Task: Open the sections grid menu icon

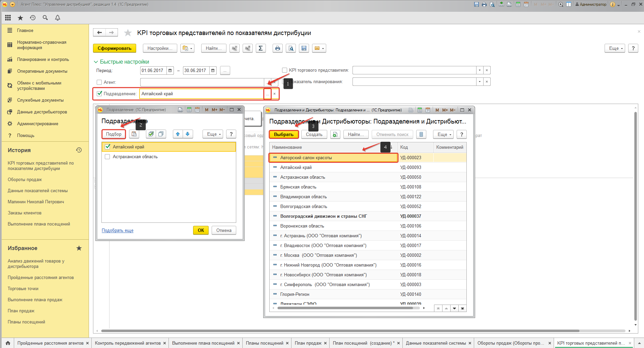Action: tap(8, 18)
